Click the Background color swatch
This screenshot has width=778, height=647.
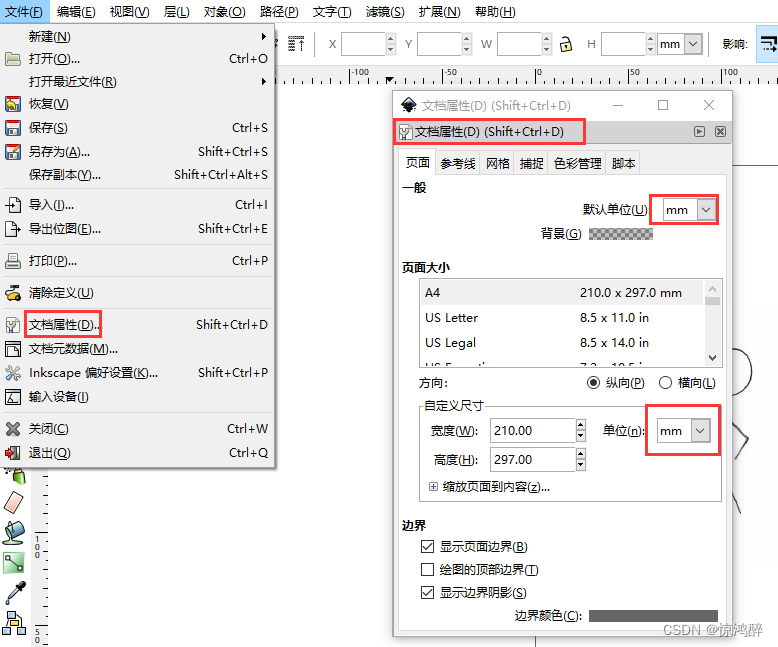coord(621,234)
